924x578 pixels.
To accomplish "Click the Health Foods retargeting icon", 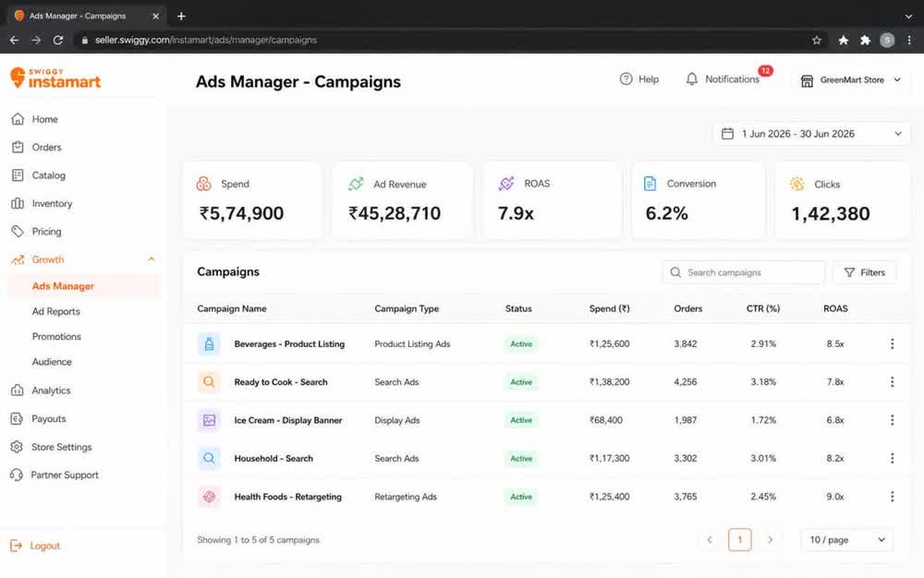I will [x=209, y=497].
